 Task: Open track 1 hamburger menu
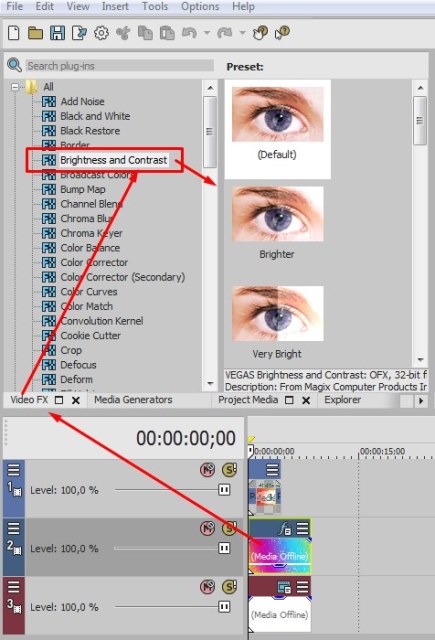tap(13, 470)
